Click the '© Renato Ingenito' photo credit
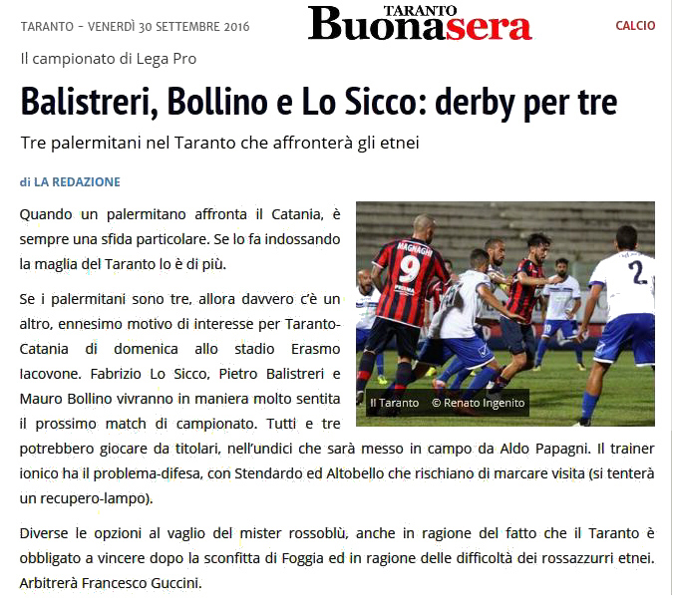The image size is (673, 616). 479,403
